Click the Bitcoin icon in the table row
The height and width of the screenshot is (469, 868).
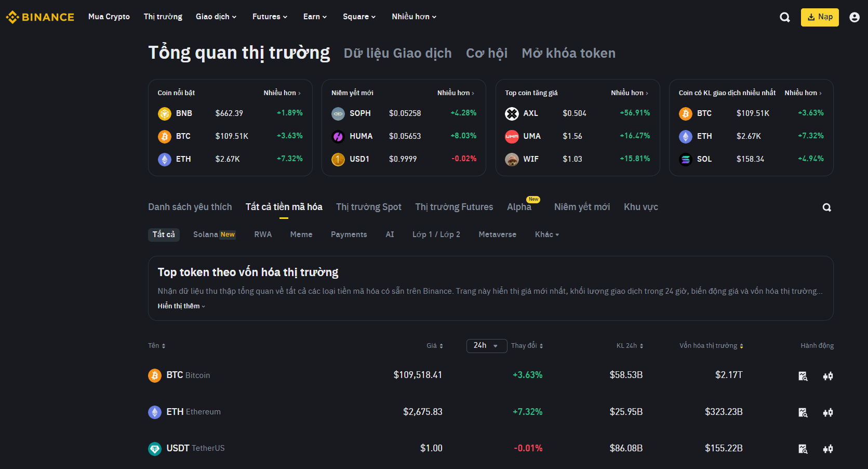(155, 375)
